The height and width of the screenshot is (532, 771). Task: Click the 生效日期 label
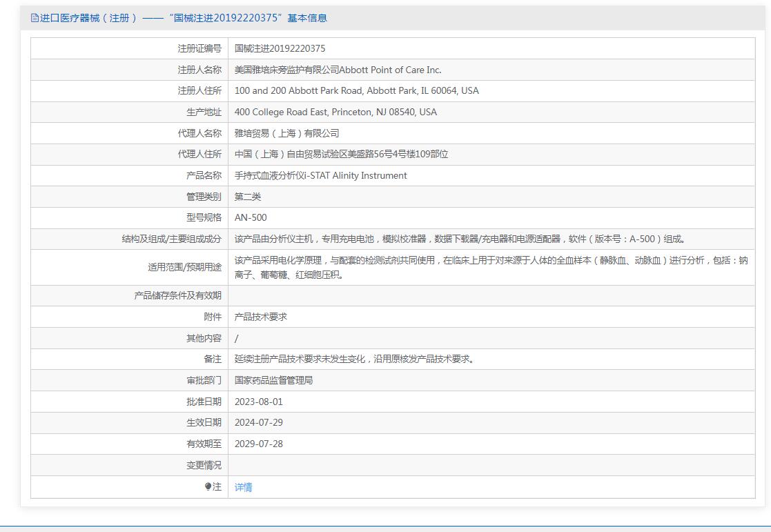pyautogui.click(x=204, y=422)
